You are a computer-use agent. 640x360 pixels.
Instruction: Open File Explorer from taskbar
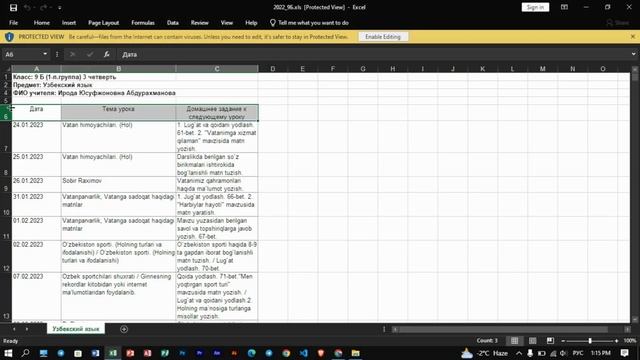[356, 353]
